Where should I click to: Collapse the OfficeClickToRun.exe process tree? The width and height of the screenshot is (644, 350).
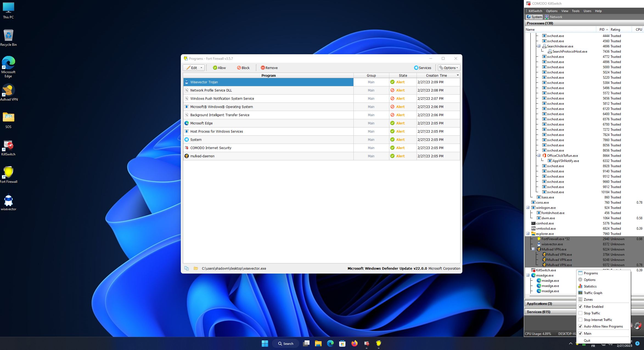(539, 155)
